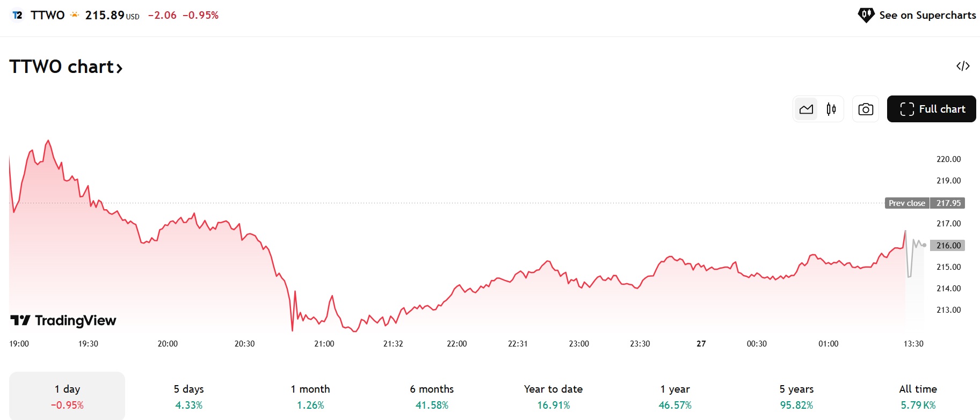Click the camera snapshot icon
Screen dimensions: 980x420
(865, 108)
